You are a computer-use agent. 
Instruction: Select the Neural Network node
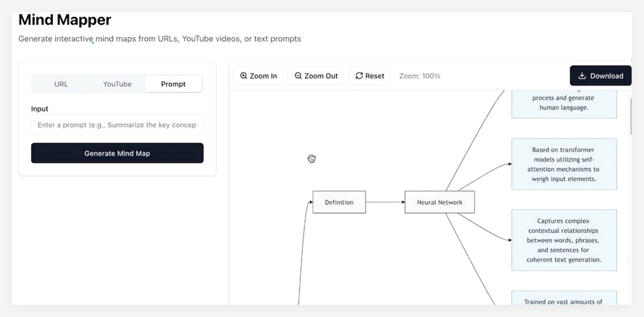coord(440,202)
